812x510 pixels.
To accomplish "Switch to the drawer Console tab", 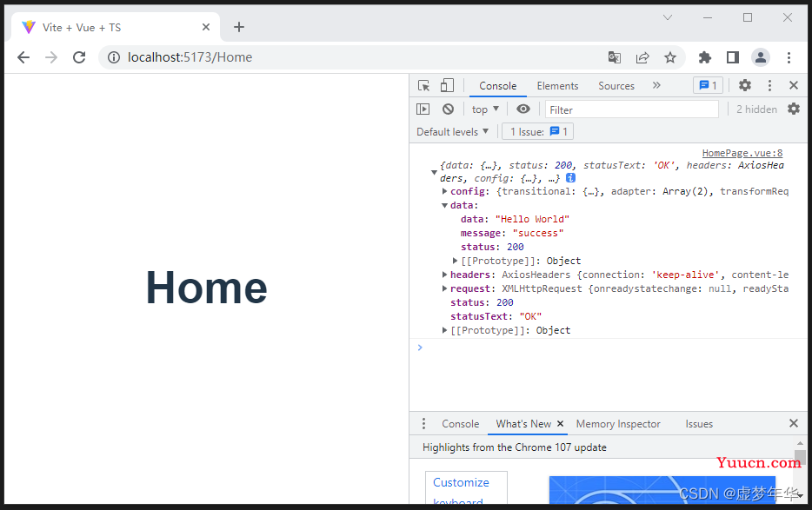I will pyautogui.click(x=461, y=424).
